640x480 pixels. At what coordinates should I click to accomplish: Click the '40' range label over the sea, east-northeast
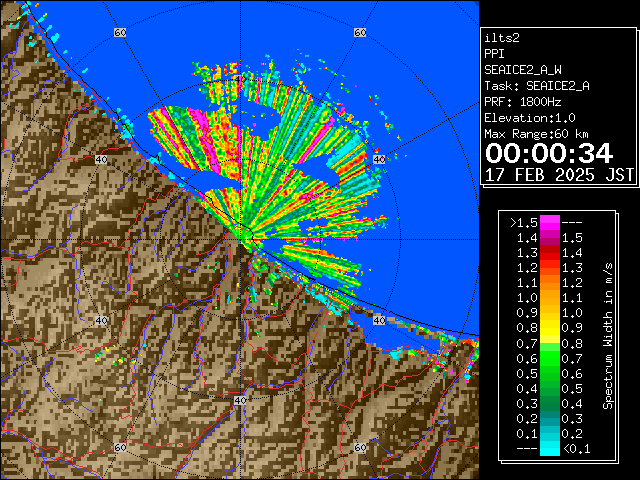(x=379, y=159)
